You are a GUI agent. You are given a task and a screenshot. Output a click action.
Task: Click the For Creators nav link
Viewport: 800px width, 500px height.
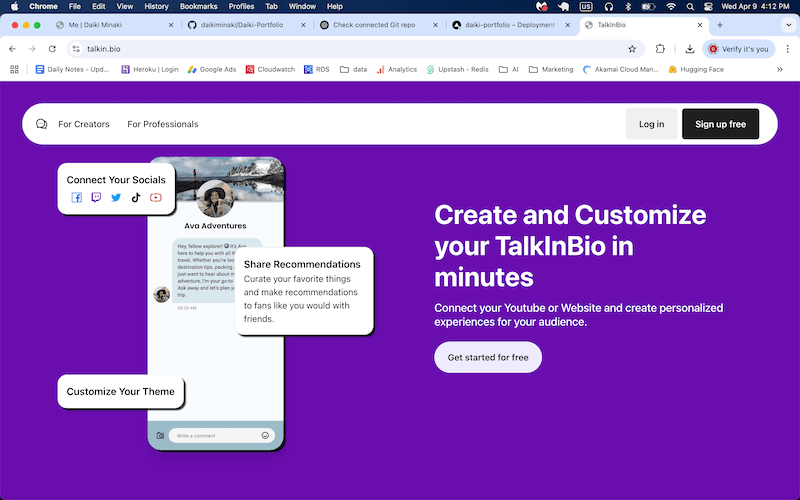84,124
